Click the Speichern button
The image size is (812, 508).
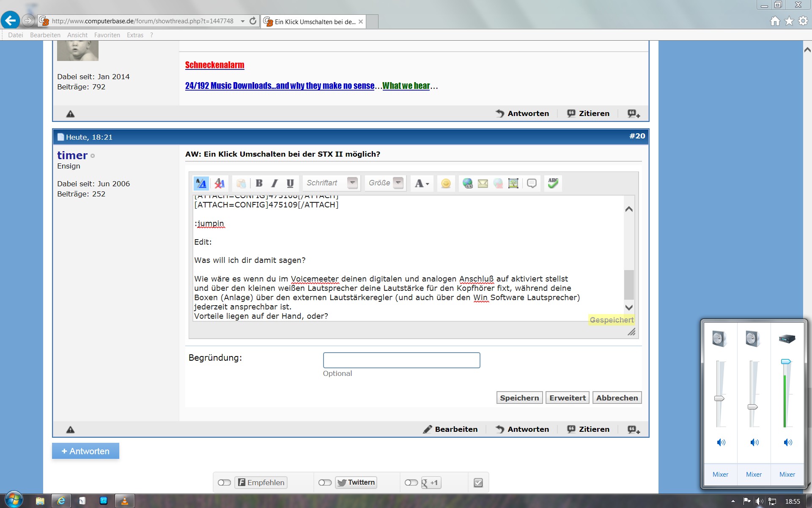pos(519,398)
